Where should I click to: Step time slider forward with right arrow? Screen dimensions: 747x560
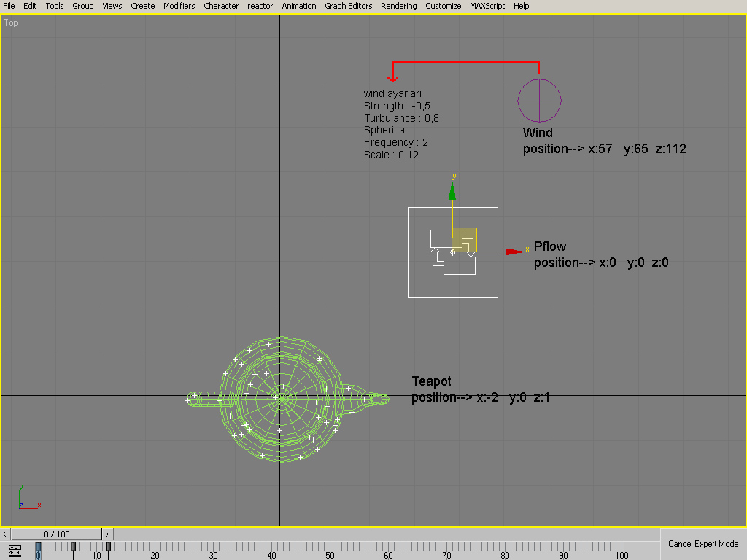pyautogui.click(x=107, y=534)
